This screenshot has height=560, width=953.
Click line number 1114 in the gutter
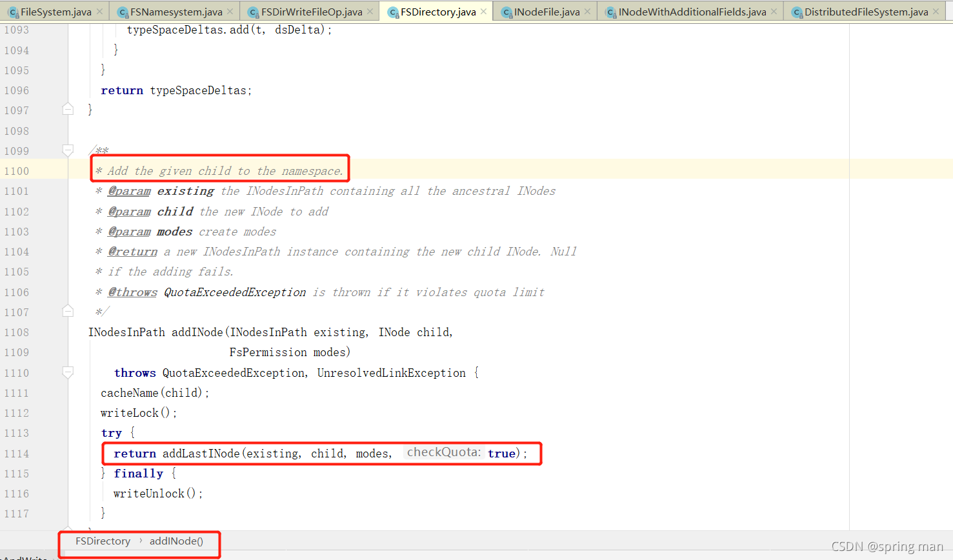(17, 454)
